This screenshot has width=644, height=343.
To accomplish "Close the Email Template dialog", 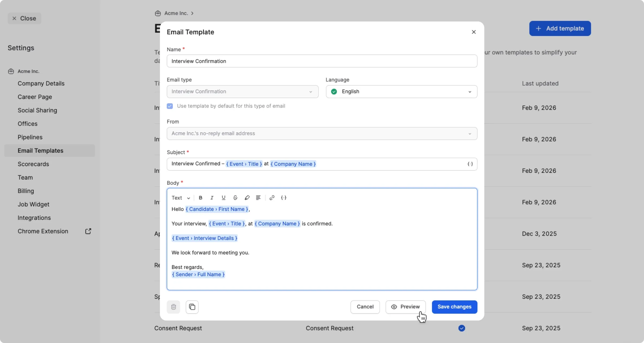I will point(474,32).
